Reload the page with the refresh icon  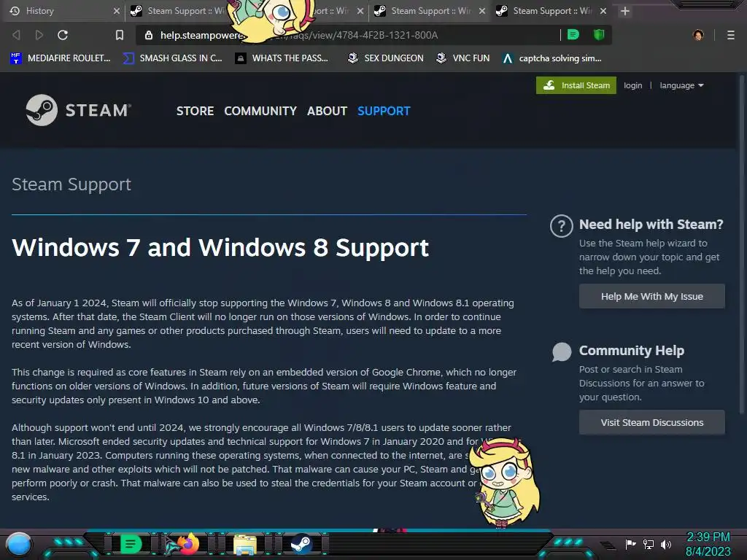[x=63, y=35]
